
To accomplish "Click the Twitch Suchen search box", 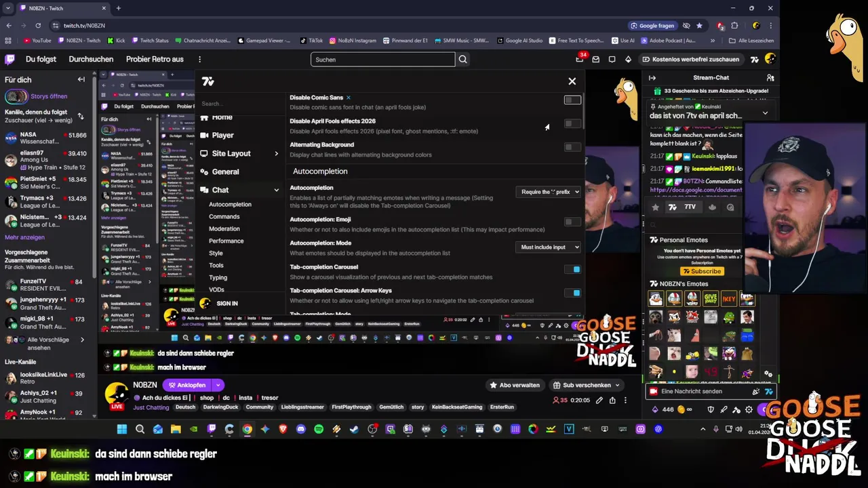I will (x=382, y=60).
